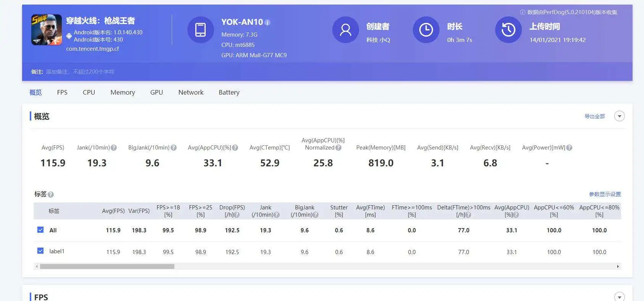644x301 pixels.
Task: Click the Avg(CTemp) value 52.9
Action: click(x=270, y=163)
